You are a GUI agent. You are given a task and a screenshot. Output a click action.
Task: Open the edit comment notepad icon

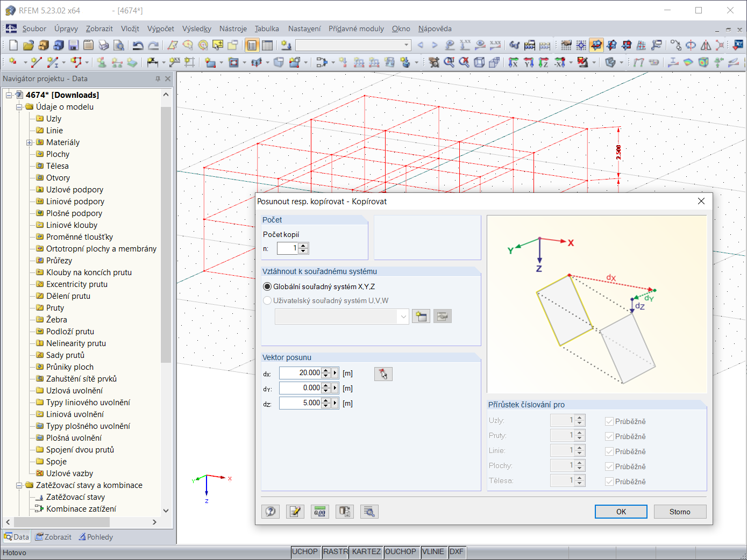(295, 512)
